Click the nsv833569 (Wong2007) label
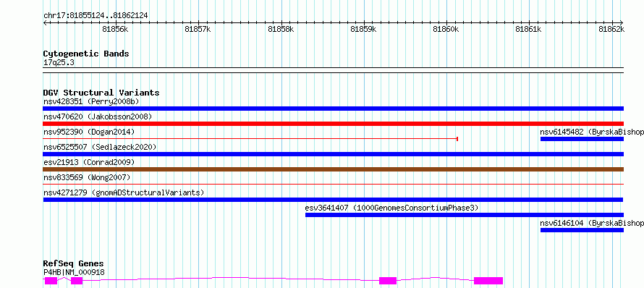Image resolution: width=644 pixels, height=288 pixels. point(87,177)
